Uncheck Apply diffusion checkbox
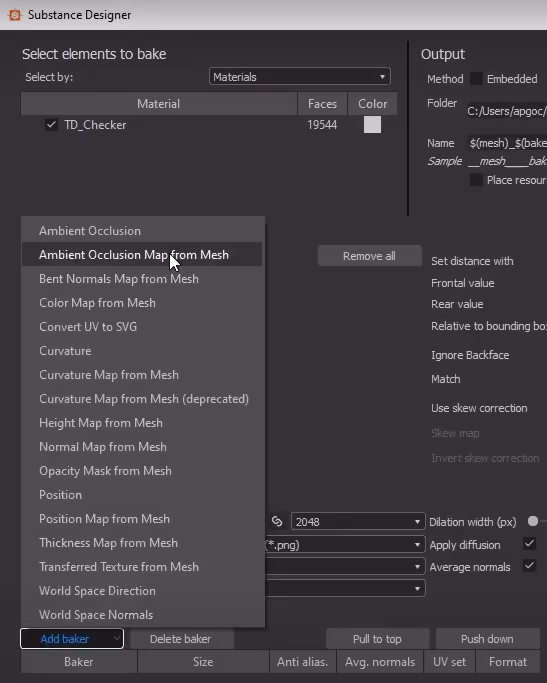This screenshot has height=683, width=547. coord(529,544)
